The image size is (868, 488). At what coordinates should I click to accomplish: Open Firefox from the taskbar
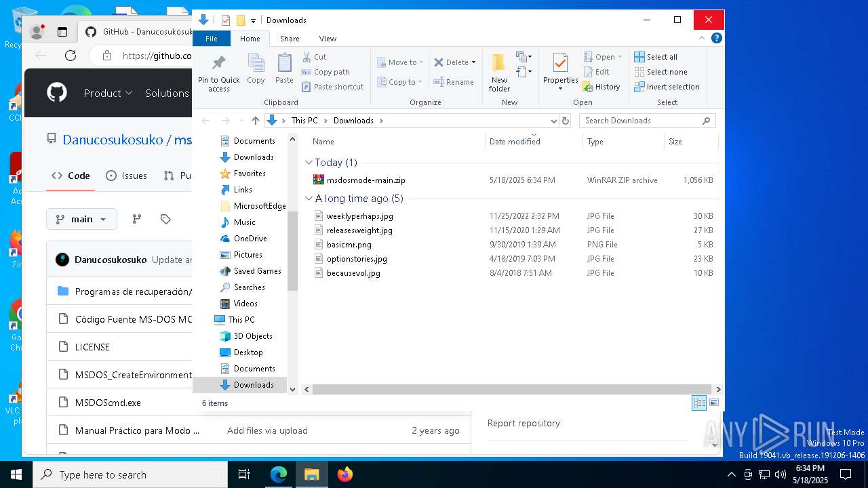pos(345,474)
